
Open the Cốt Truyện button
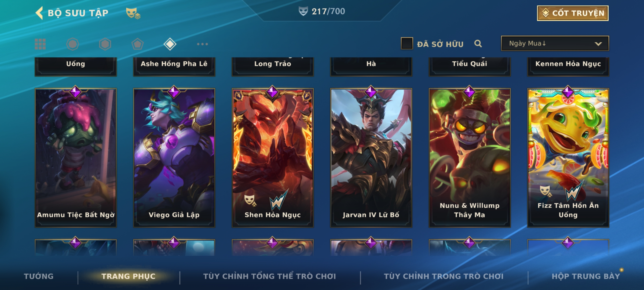[573, 13]
